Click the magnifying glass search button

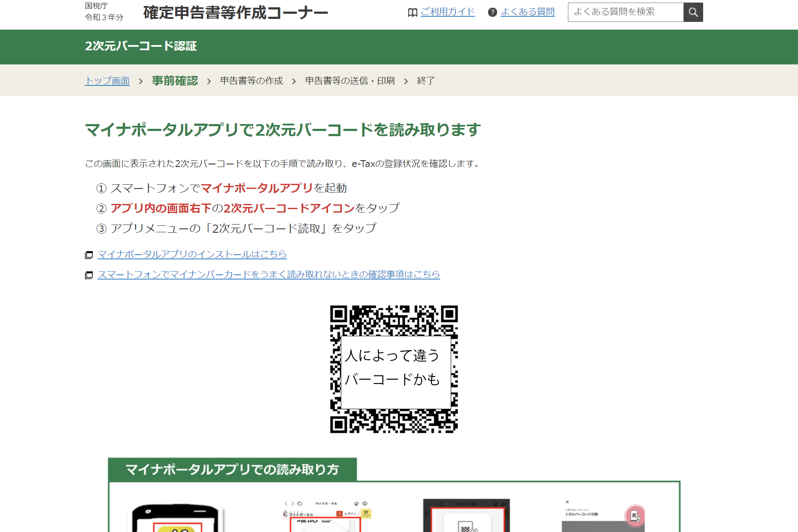[693, 12]
